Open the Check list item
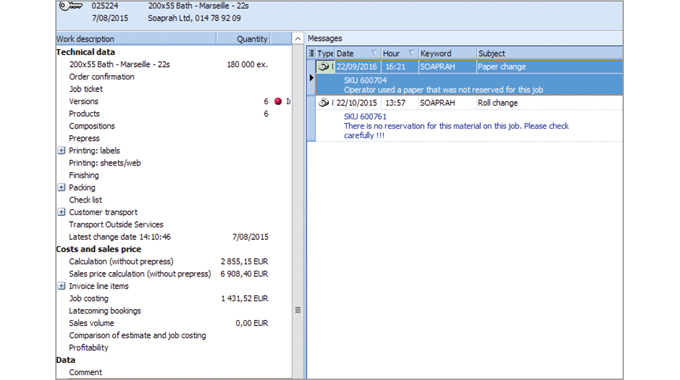 [x=85, y=200]
